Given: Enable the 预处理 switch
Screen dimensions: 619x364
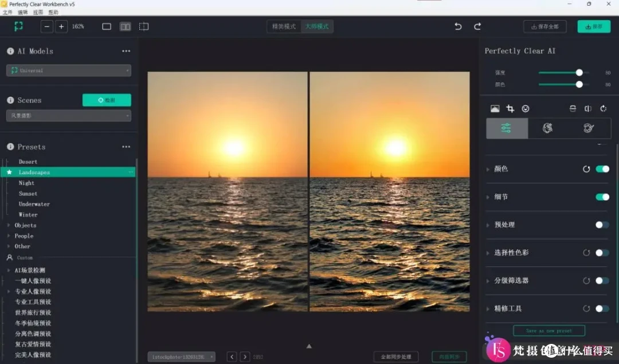Looking at the screenshot, I should [602, 225].
